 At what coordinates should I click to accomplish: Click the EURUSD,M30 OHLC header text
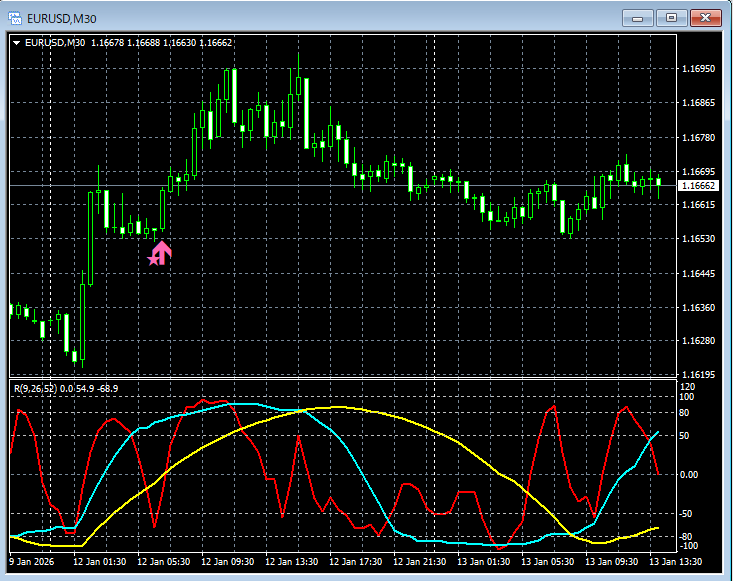(128, 43)
